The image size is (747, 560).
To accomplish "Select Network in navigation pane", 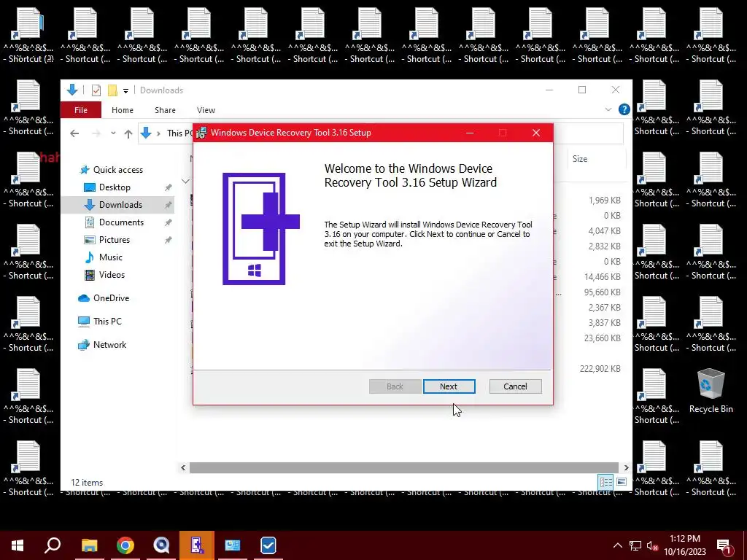I will click(109, 345).
